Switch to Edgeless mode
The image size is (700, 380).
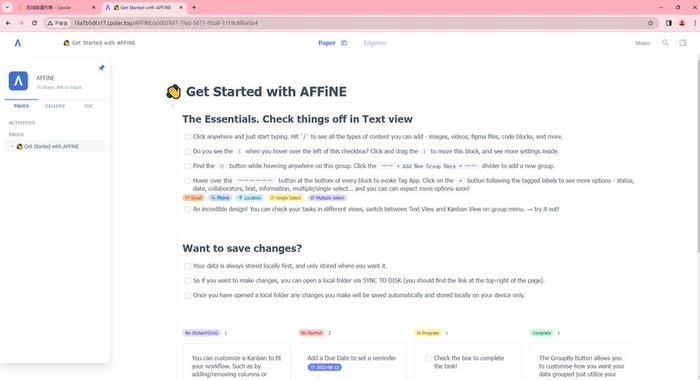click(x=375, y=43)
